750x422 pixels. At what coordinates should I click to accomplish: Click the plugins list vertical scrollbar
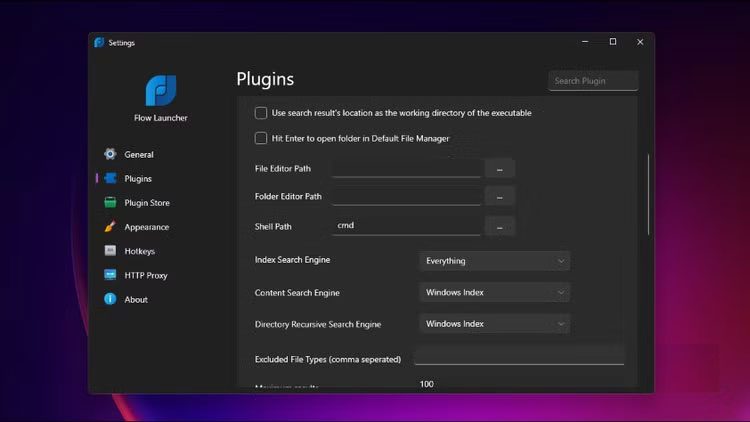[x=648, y=195]
